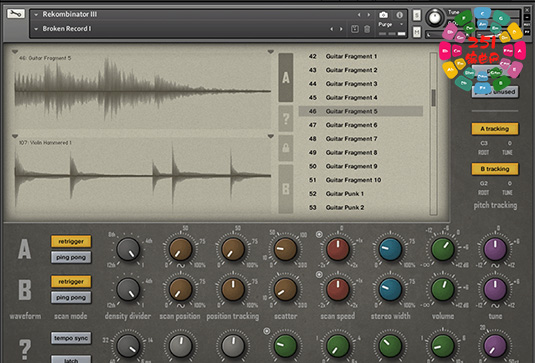Image resolution: width=535 pixels, height=363 pixels.
Task: Toggle retrigger for waveform A
Action: (x=71, y=241)
